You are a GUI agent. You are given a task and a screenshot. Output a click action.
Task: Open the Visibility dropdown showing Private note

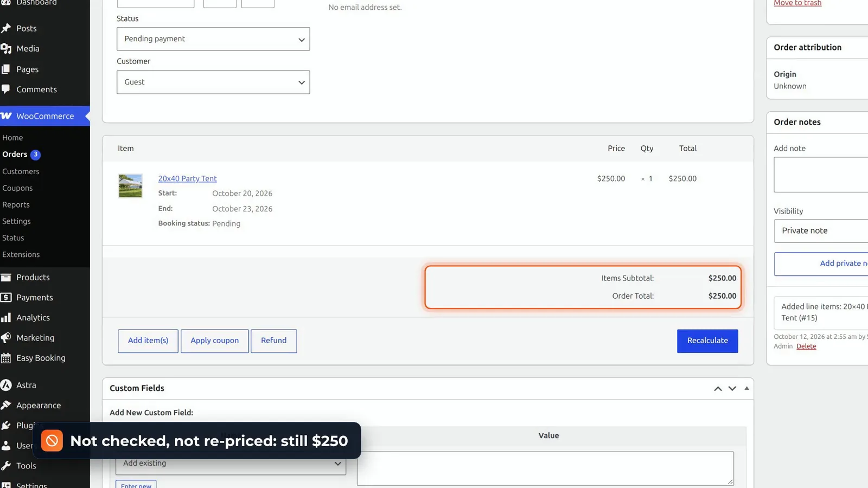[821, 231]
